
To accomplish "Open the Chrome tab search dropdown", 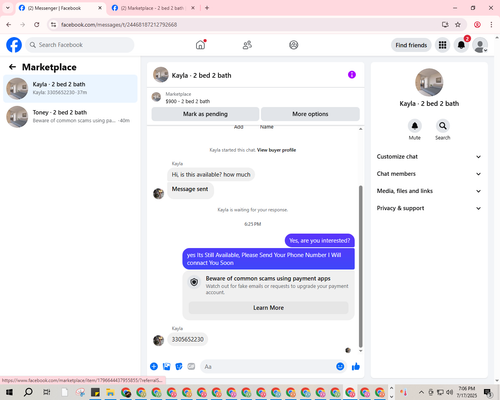I will (x=8, y=8).
